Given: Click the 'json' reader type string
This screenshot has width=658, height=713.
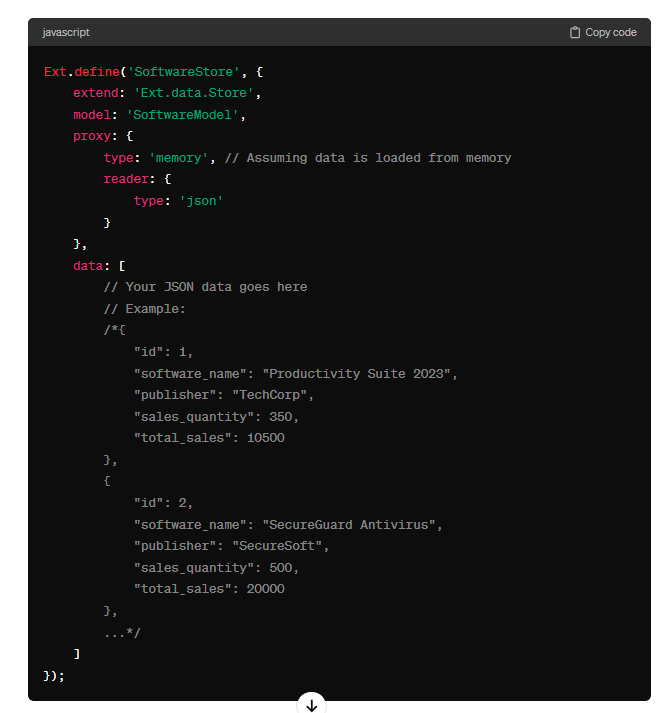Looking at the screenshot, I should (201, 201).
